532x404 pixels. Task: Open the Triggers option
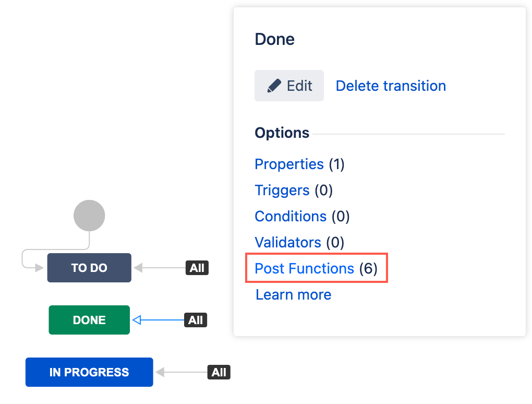coord(282,191)
